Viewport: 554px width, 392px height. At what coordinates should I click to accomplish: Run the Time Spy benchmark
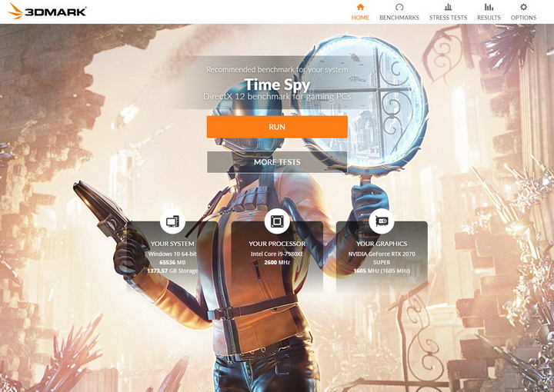[x=277, y=127]
